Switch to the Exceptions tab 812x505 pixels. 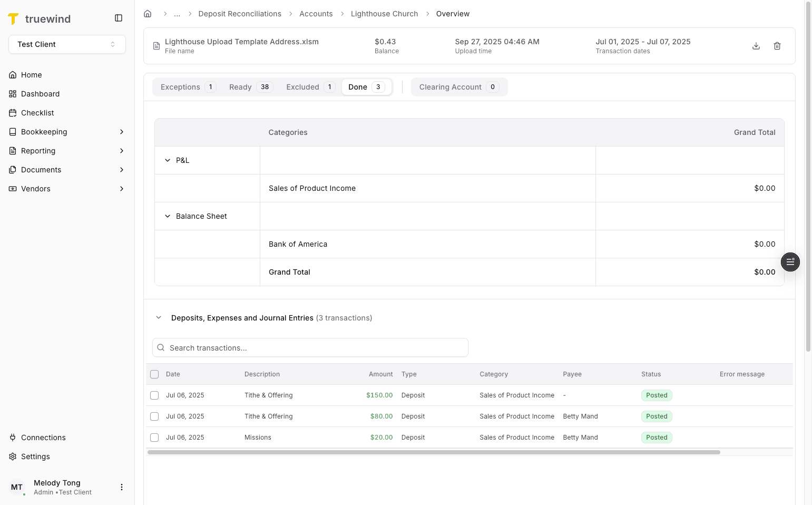[186, 86]
